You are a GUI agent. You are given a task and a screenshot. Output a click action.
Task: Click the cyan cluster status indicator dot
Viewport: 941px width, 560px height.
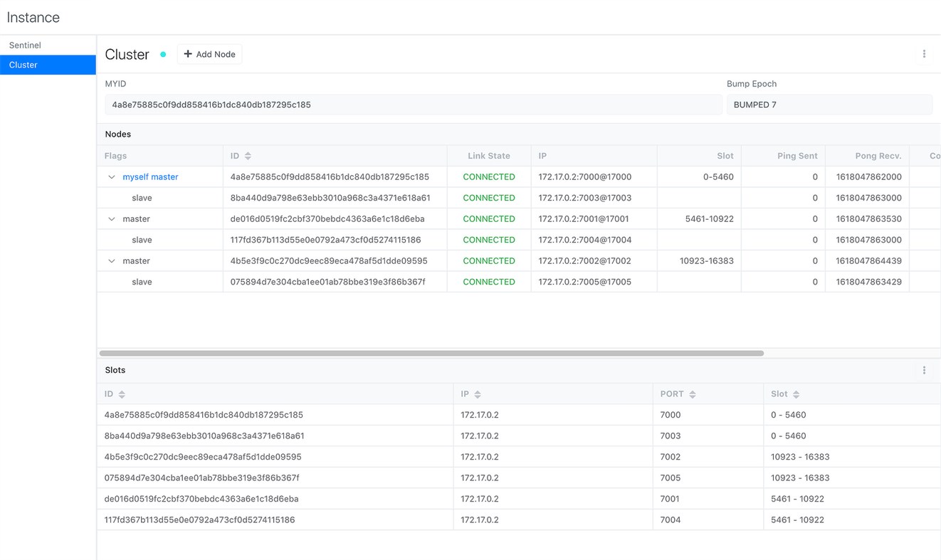tap(163, 54)
